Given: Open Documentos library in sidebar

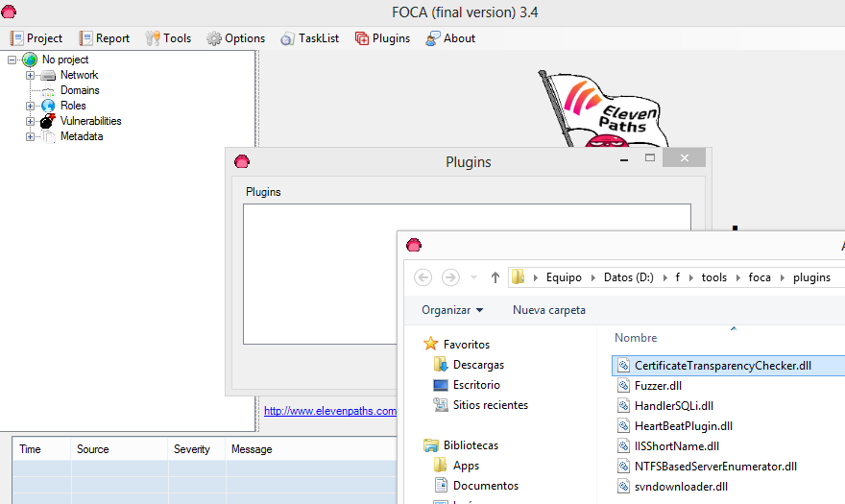Looking at the screenshot, I should [486, 486].
